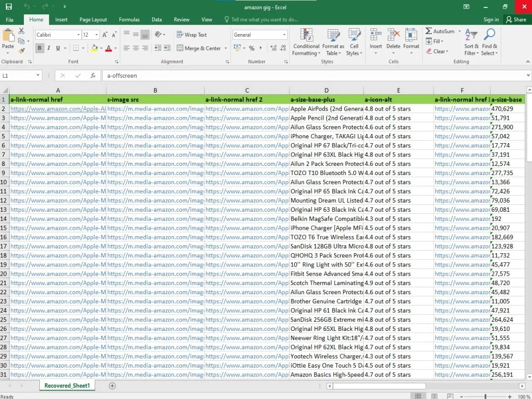
Task: Switch to Page Break Preview in status bar
Action: click(450, 396)
